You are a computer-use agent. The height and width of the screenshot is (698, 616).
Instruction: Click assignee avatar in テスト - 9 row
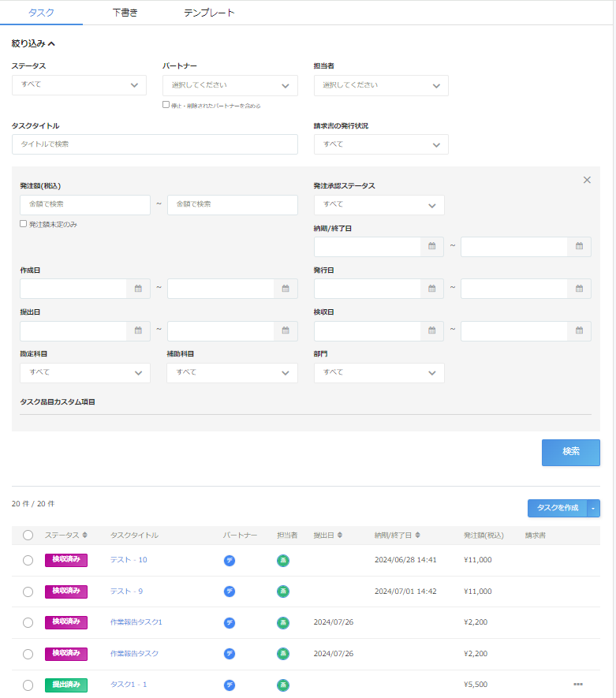(283, 592)
